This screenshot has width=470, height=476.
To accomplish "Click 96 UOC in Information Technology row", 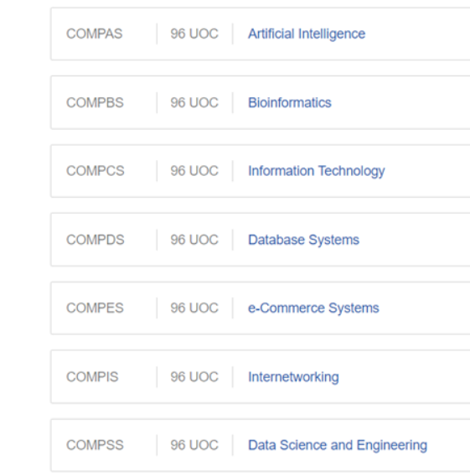I will [194, 171].
